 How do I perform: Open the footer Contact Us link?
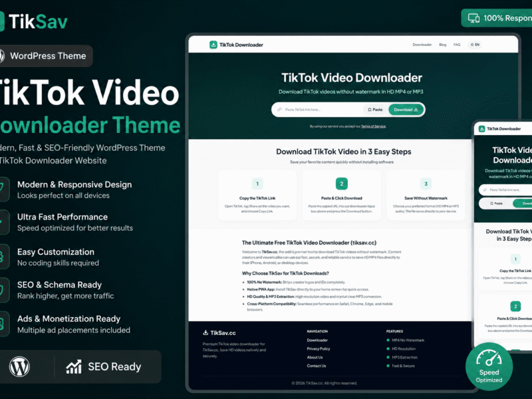[317, 366]
